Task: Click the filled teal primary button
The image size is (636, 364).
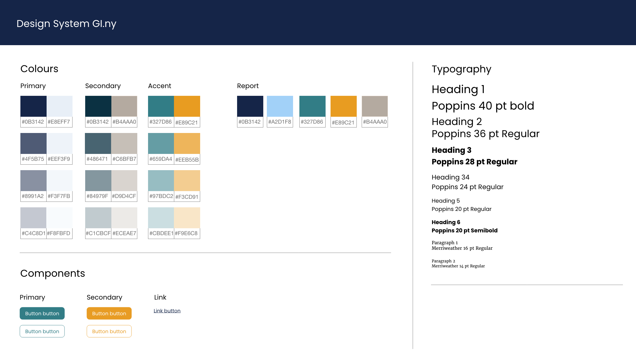Action: coord(42,313)
